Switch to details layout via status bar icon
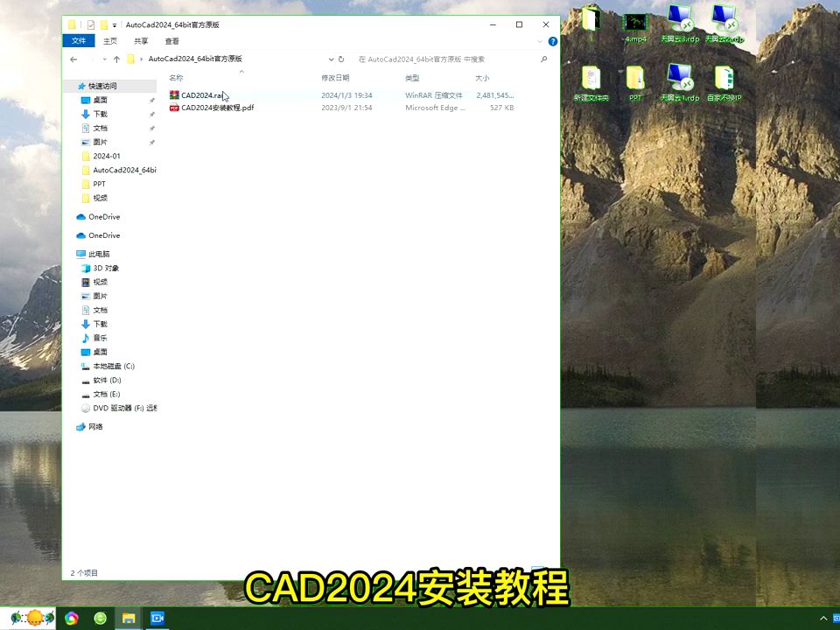 click(x=540, y=569)
